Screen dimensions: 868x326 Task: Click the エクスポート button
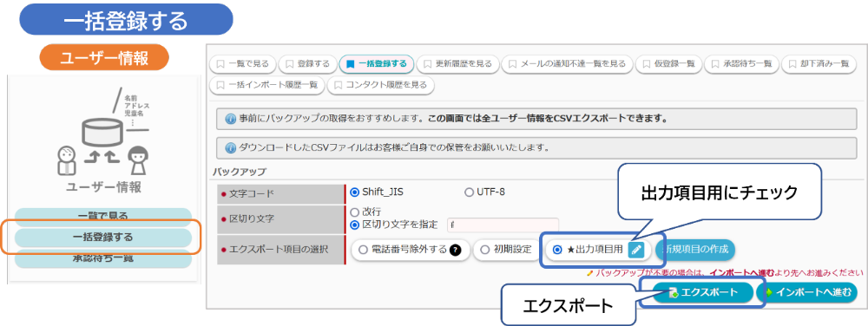coord(703,293)
